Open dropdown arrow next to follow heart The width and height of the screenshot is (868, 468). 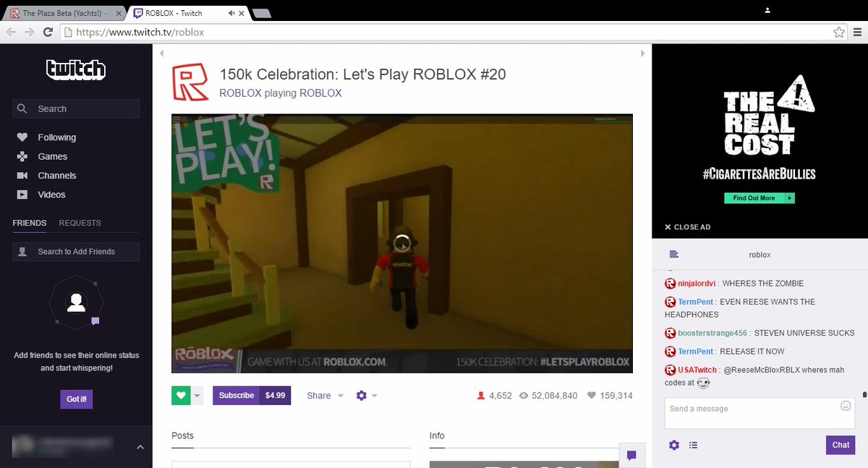click(x=197, y=396)
